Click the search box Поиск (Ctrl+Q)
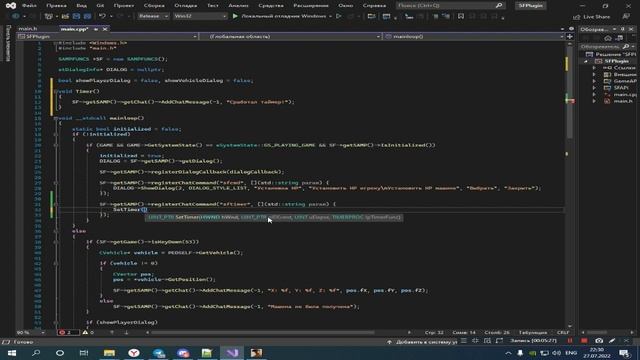This screenshot has height=360, width=640. tap(450, 6)
